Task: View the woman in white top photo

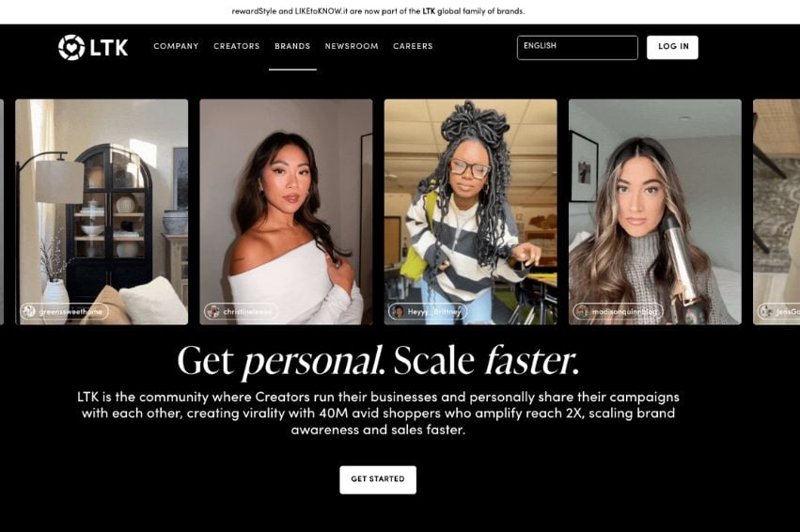Action: tap(286, 211)
